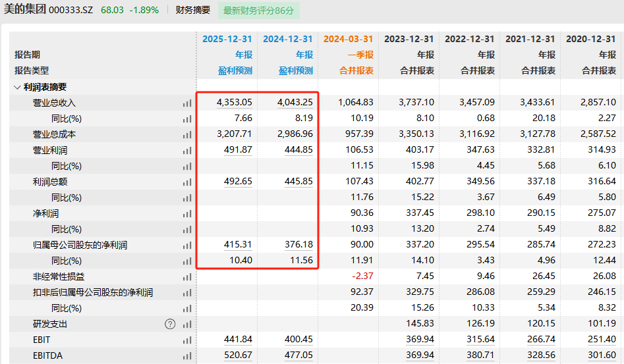Open chart icon for EBIT row
The image size is (624, 364).
187,340
